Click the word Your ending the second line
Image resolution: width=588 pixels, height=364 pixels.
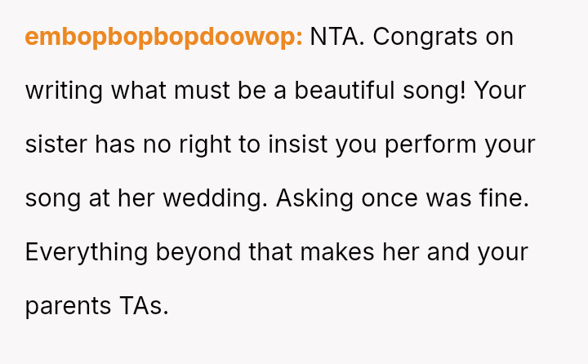500,91
